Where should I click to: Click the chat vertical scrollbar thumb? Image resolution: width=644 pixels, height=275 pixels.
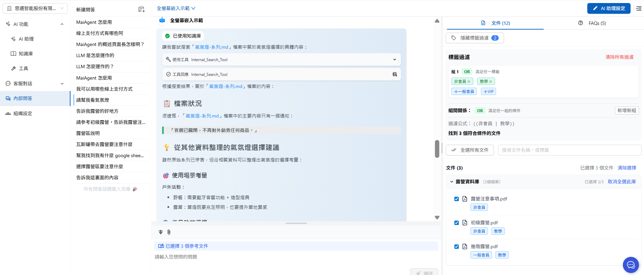[437, 149]
